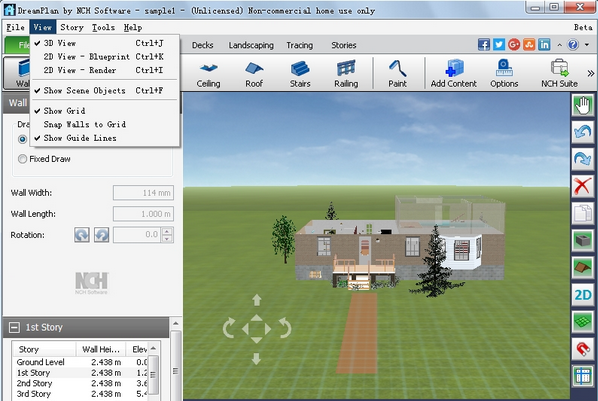The image size is (598, 401).
Task: Open the help dropdown arrow
Action: [x=587, y=45]
